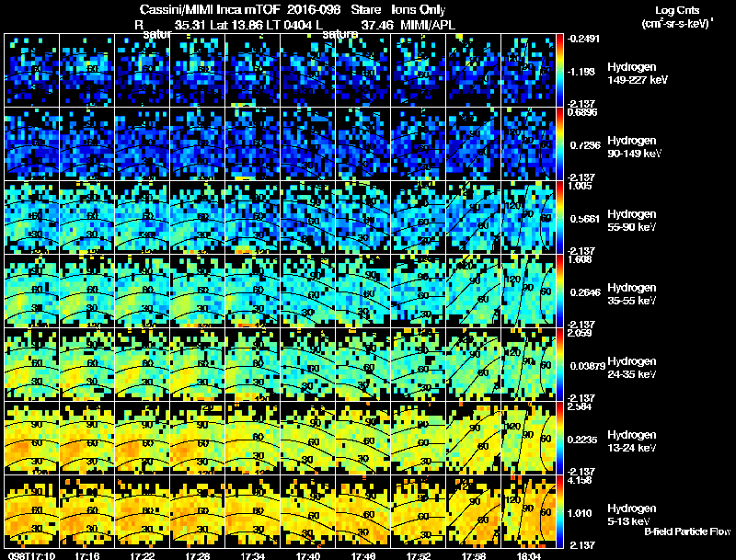This screenshot has width=736, height=560.
Task: Click the 'Ions Only' text in the title
Action: [x=419, y=9]
